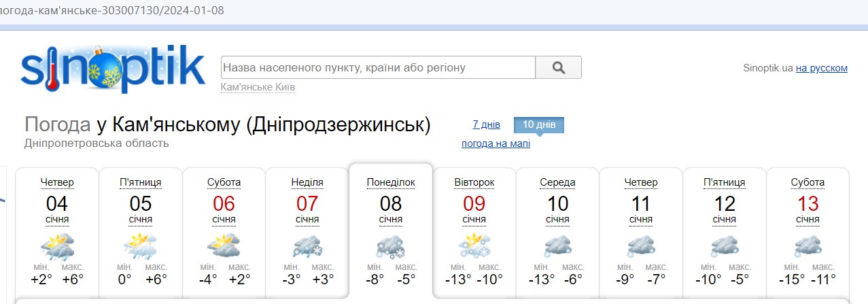
Task: Click Monday 08 snow cloud icon
Action: (x=390, y=246)
